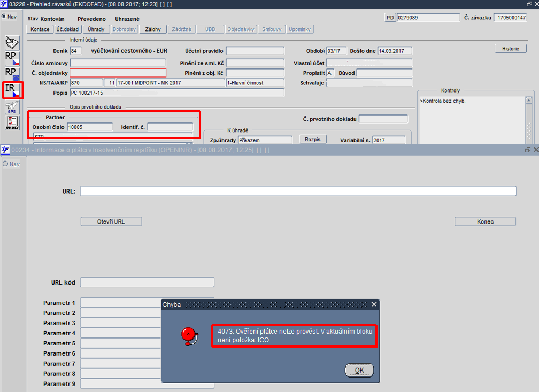Click the Došlo dne date field
Image resolution: width=539 pixels, height=392 pixels.
pos(395,51)
